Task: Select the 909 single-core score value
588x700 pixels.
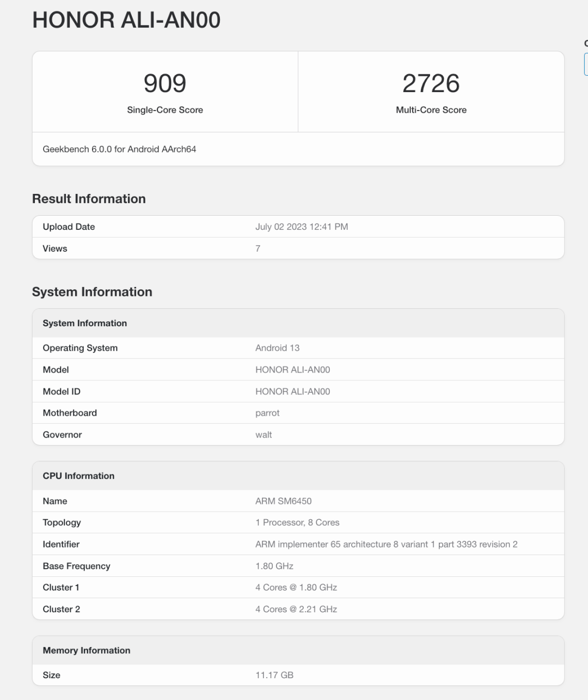Action: click(x=165, y=83)
